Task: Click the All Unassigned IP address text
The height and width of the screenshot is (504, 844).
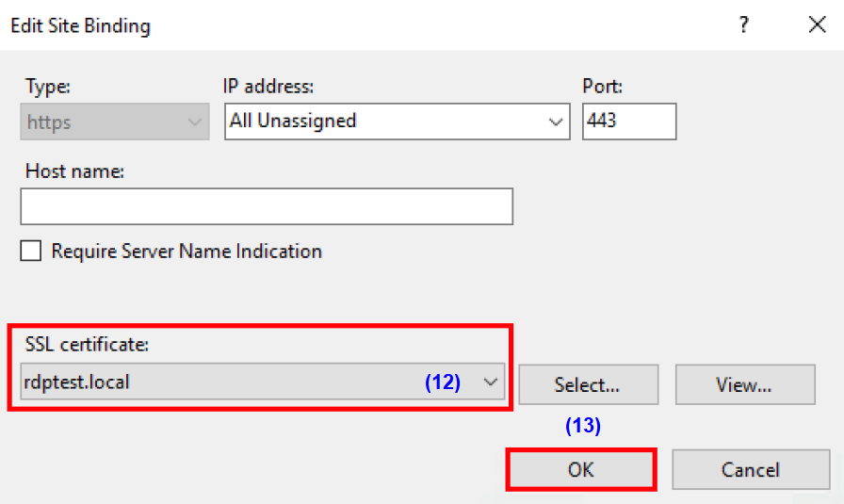Action: (293, 121)
